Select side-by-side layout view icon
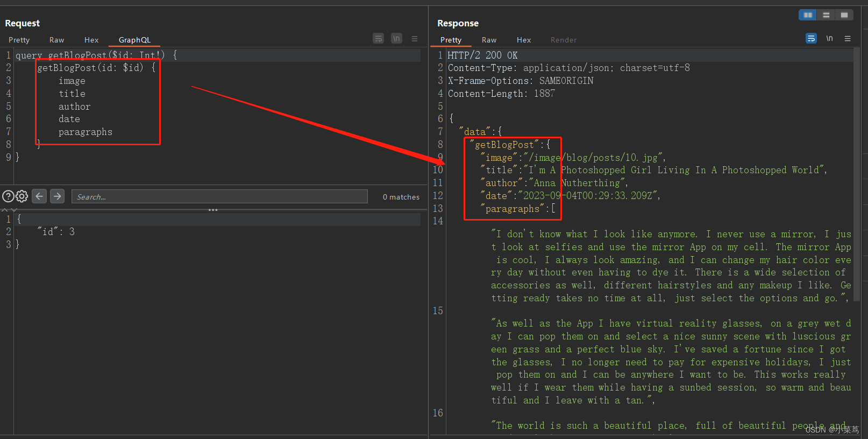The image size is (868, 439). [808, 15]
